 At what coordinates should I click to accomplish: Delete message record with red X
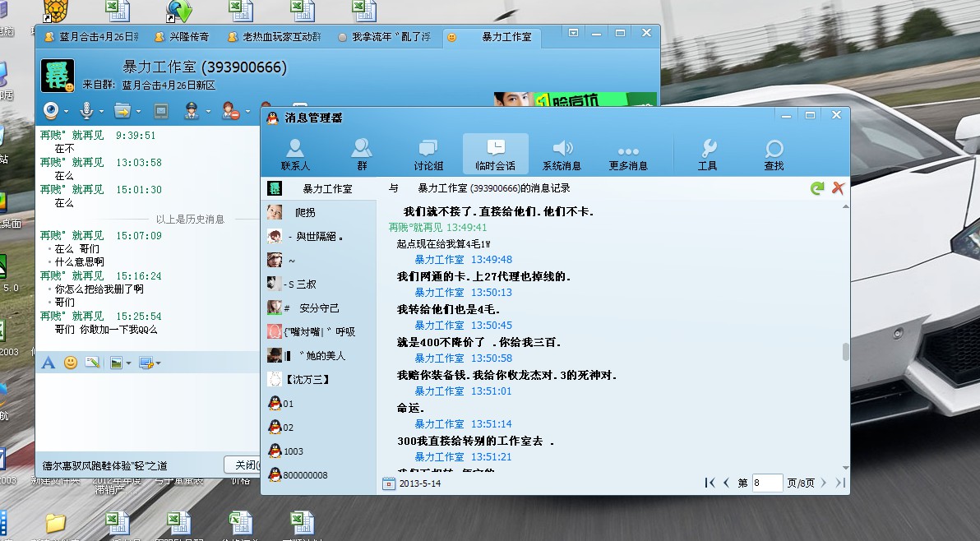click(838, 188)
